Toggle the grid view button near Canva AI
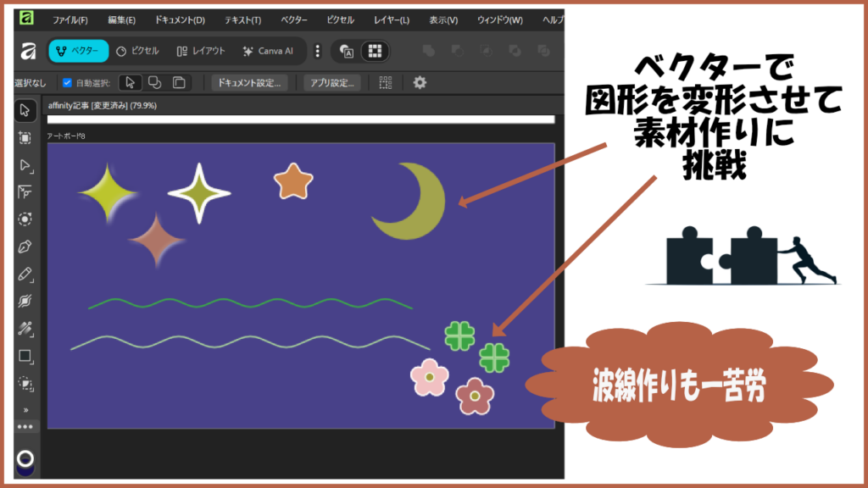Screen dimensions: 868x488 point(373,51)
